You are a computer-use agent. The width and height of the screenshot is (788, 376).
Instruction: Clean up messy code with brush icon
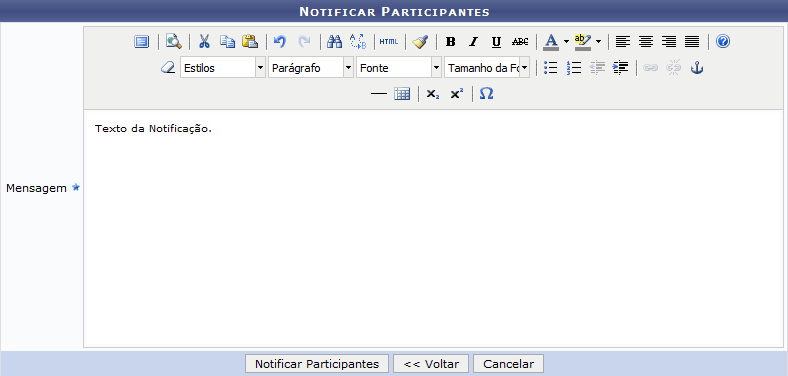click(420, 42)
